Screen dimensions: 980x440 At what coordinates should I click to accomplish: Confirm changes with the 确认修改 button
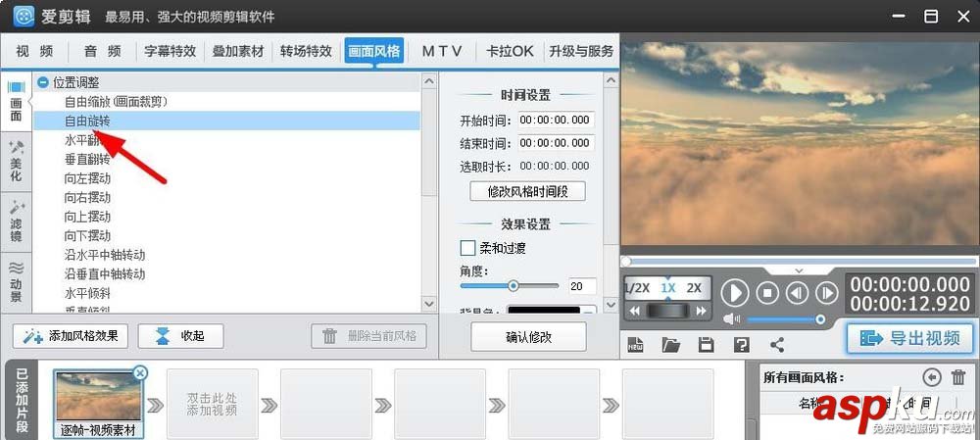pyautogui.click(x=529, y=337)
